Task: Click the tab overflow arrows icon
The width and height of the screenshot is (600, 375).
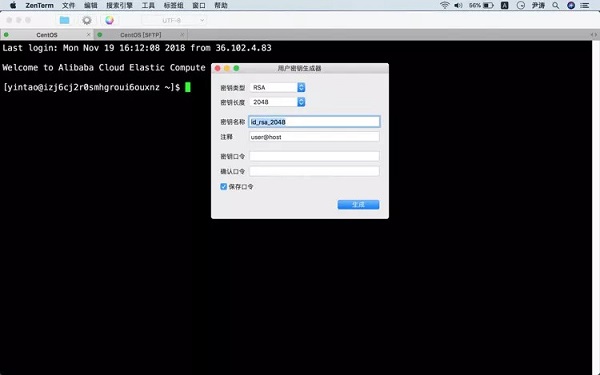Action: click(593, 35)
